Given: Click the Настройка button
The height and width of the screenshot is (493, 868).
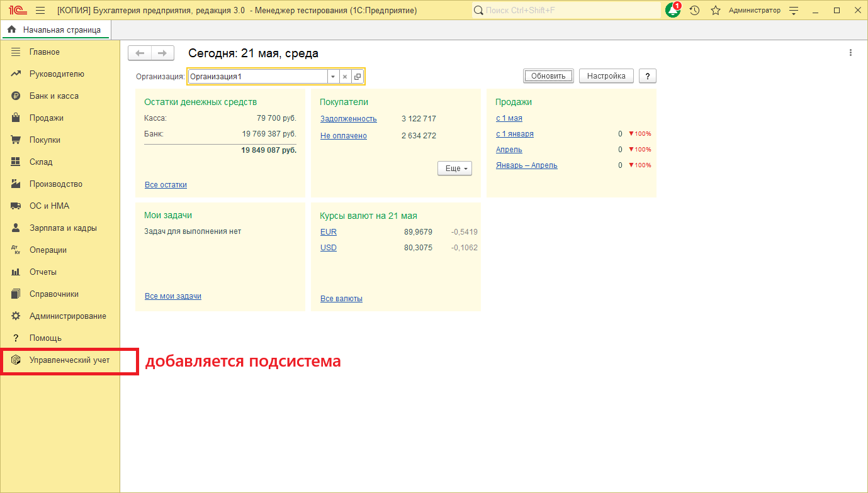Looking at the screenshot, I should 606,76.
